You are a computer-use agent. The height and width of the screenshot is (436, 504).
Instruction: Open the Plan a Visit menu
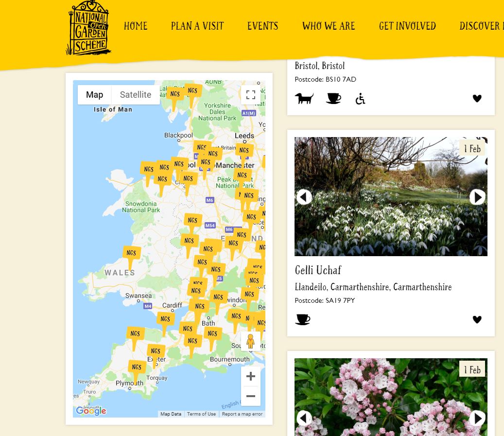point(197,26)
